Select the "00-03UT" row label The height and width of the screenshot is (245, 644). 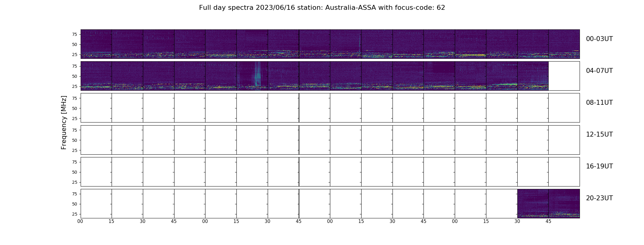tap(599, 39)
